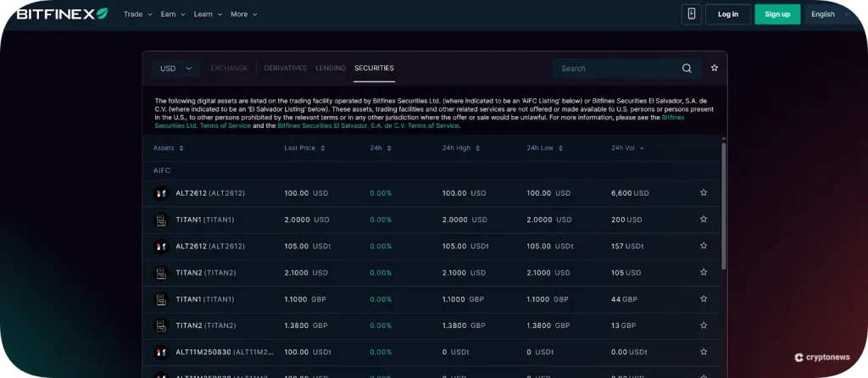Select TITAN2 (TITAN2) GBP row name
Screen dimensions: 868x378
click(206, 326)
